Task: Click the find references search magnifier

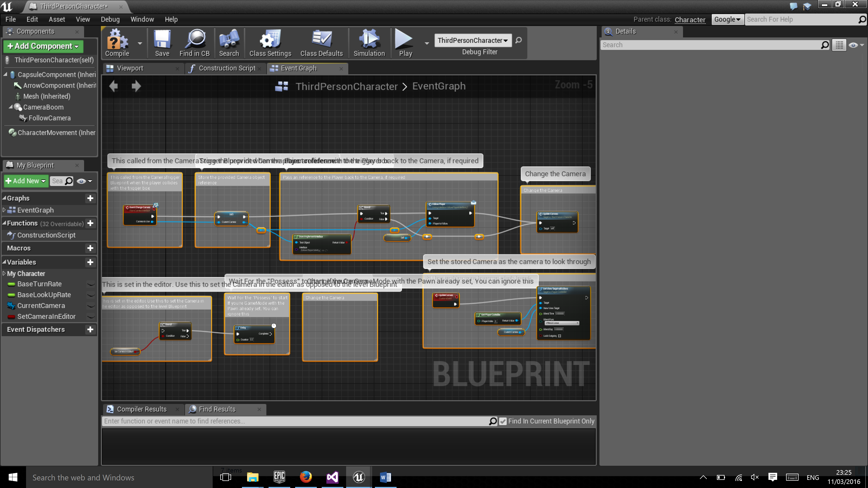Action: (493, 421)
